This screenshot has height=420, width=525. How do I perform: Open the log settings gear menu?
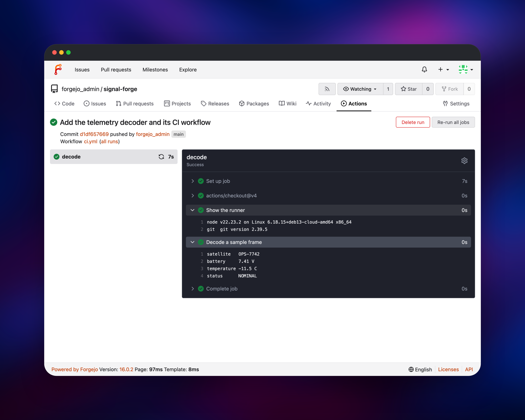click(464, 161)
